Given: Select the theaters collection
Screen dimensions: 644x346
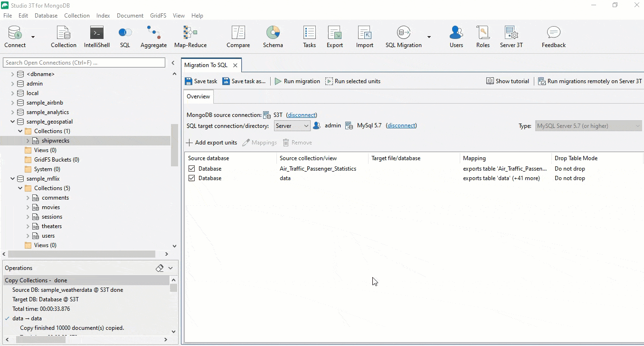Looking at the screenshot, I should (52, 226).
